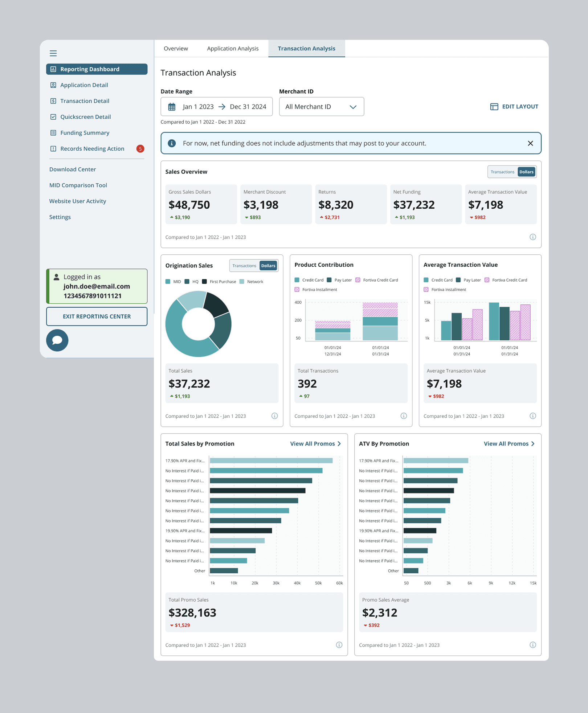
Task: Expand View All Promos for Total Sales
Action: [314, 443]
